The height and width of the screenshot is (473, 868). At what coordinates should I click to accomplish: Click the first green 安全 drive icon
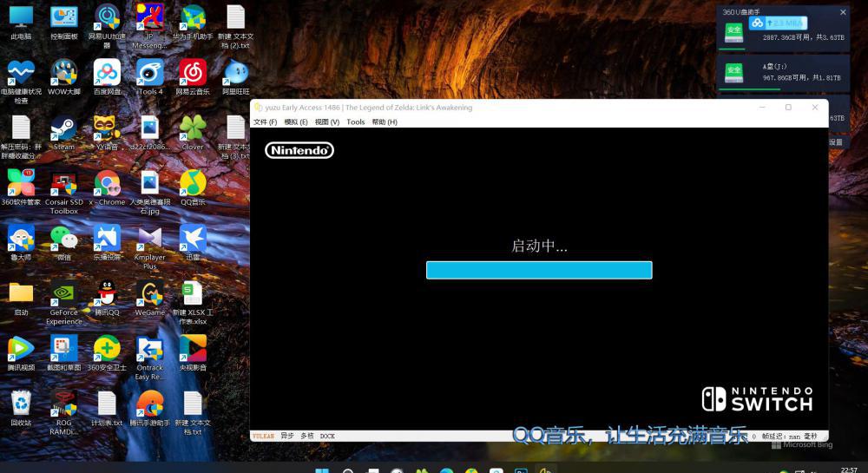click(x=734, y=33)
